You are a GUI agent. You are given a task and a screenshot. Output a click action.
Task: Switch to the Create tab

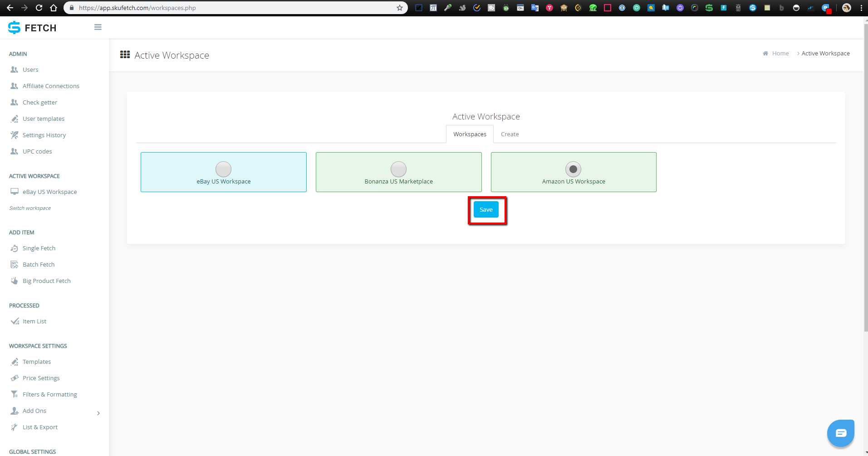510,134
